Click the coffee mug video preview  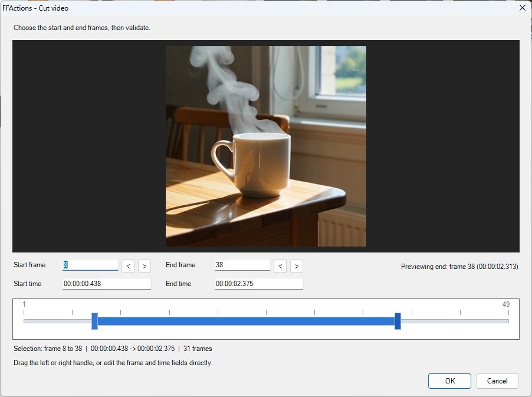pyautogui.click(x=265, y=146)
